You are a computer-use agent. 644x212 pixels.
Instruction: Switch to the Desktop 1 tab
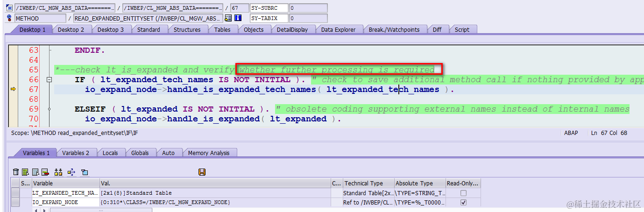point(32,29)
